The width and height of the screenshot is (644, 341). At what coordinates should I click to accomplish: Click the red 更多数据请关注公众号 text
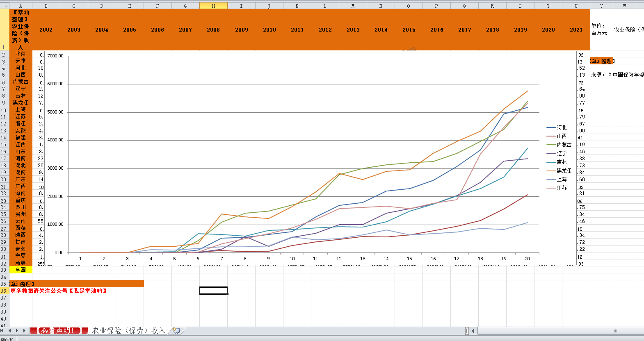click(58, 291)
